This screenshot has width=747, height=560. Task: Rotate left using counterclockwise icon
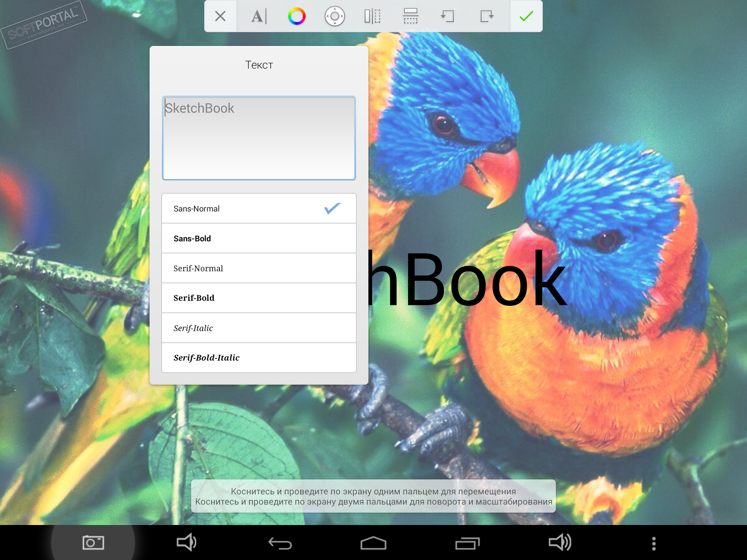(448, 16)
